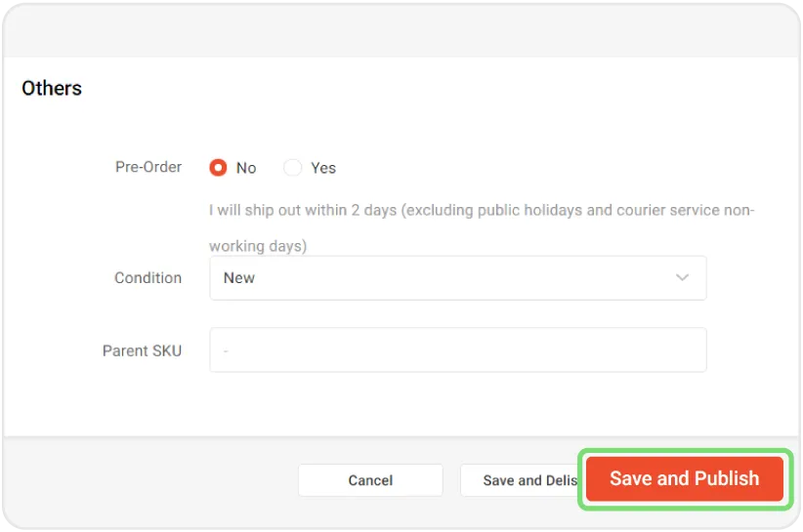The height and width of the screenshot is (532, 803).
Task: Focus the Parent SKU input field
Action: [x=457, y=349]
